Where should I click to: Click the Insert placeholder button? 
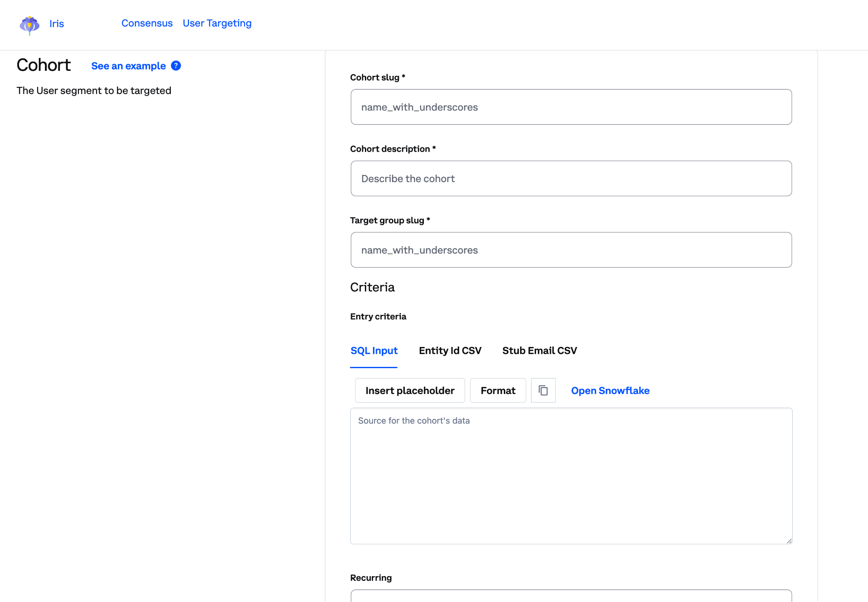409,390
